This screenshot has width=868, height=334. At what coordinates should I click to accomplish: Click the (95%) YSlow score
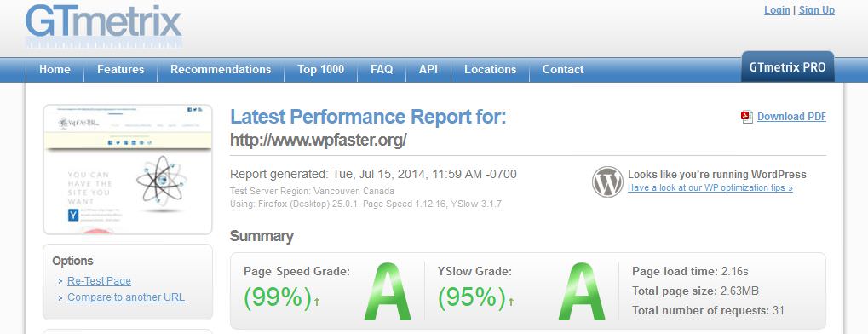pyautogui.click(x=472, y=298)
